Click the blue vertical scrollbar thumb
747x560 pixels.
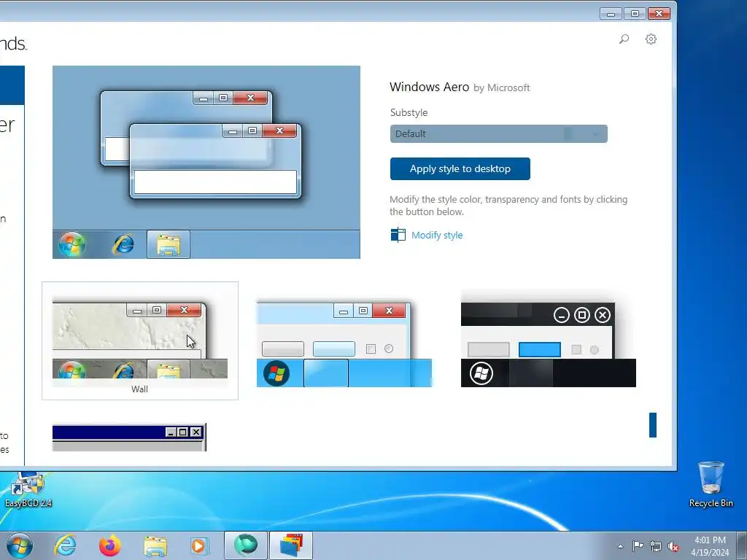pos(653,425)
